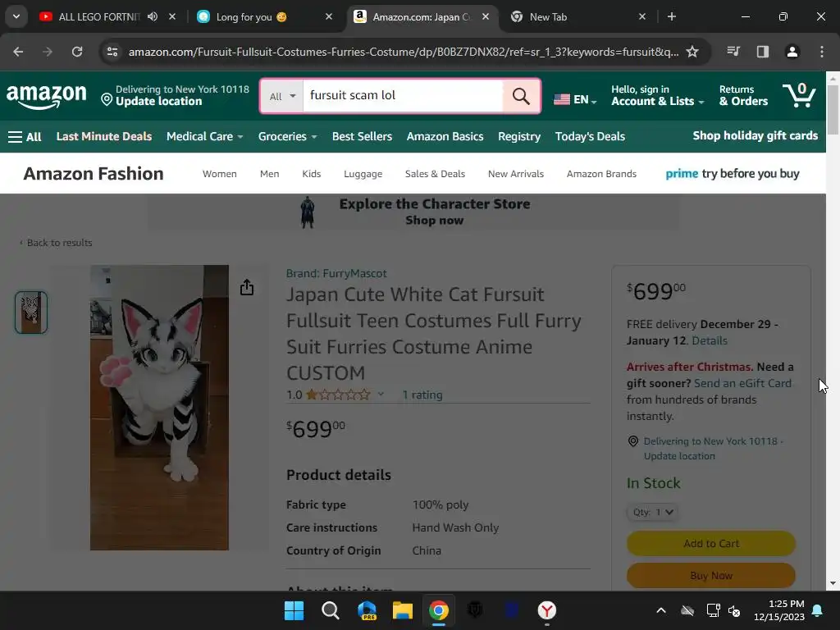The height and width of the screenshot is (630, 840).
Task: Open the 1 rating link
Action: click(422, 395)
